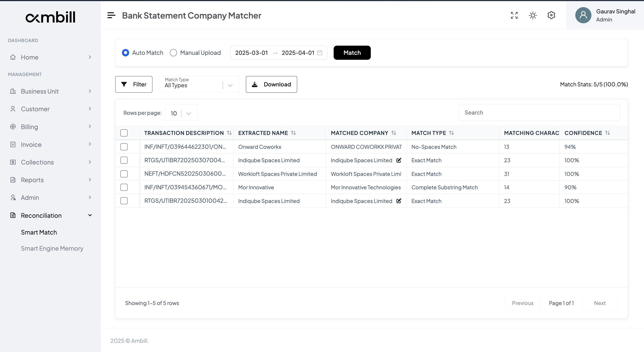Sort by Confidence column
644x352 pixels.
[608, 133]
